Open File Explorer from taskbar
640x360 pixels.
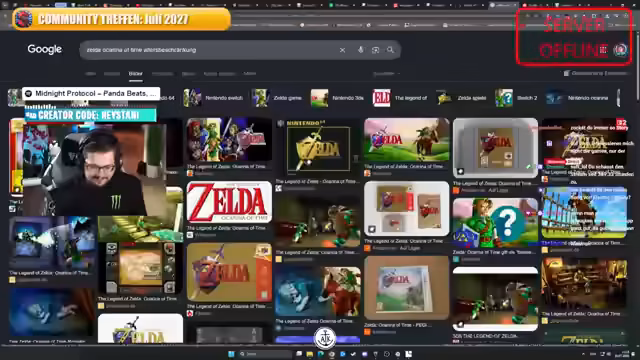(310, 354)
